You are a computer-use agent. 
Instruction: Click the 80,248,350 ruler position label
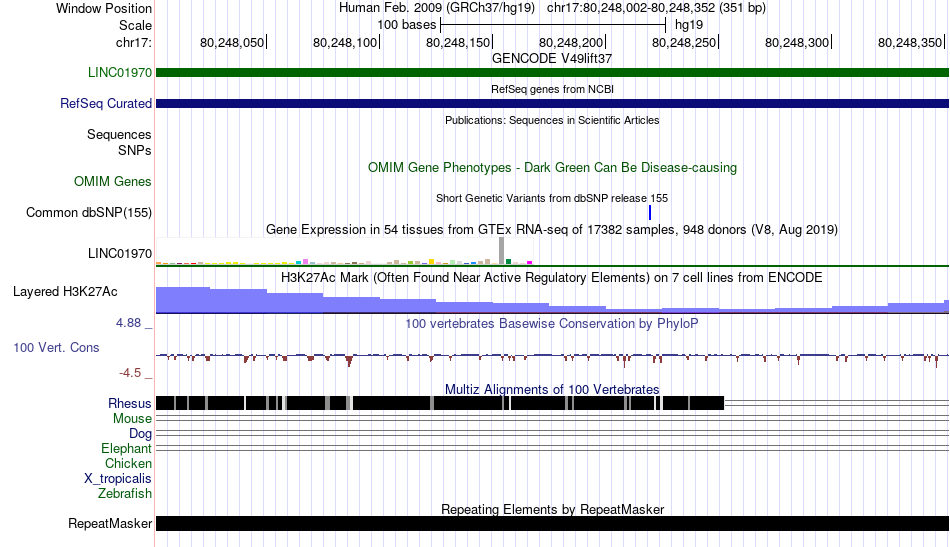tap(911, 43)
